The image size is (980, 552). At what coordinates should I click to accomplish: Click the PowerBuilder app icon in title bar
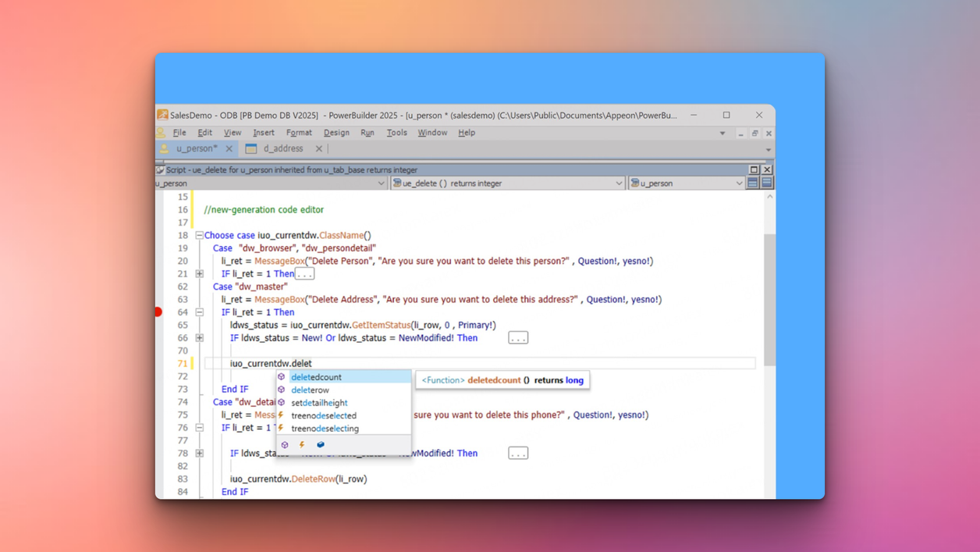point(162,115)
